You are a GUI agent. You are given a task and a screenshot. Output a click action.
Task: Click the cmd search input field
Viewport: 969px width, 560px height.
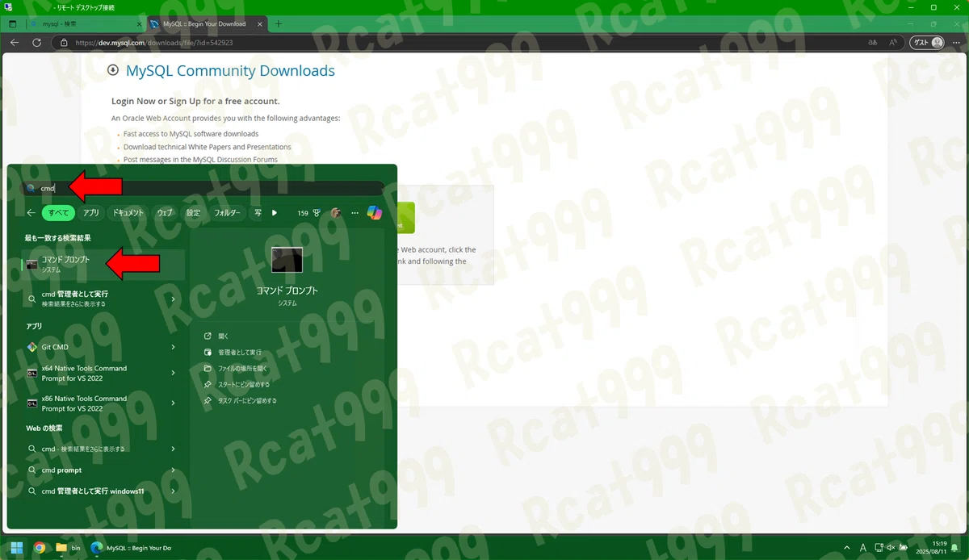tap(203, 188)
